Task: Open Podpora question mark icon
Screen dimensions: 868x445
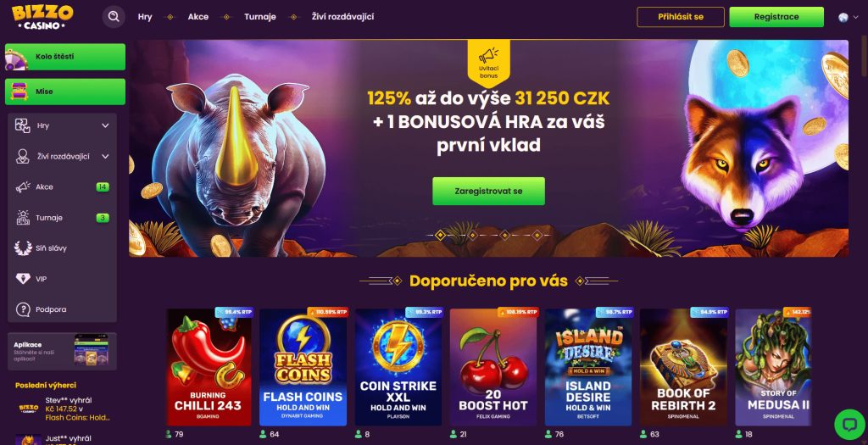Action: tap(23, 309)
